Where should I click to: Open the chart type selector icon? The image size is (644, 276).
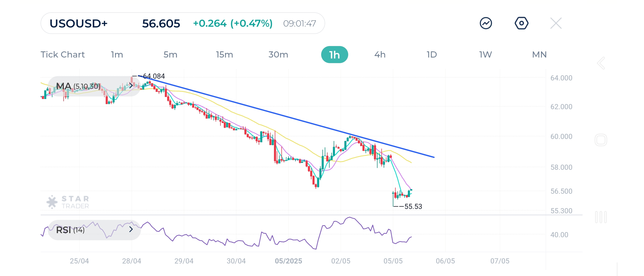coord(485,23)
